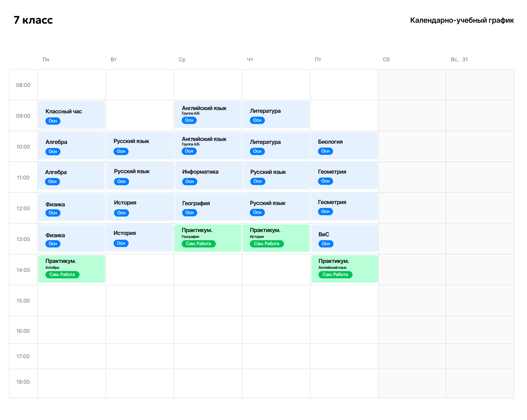The width and height of the screenshot is (527, 420).
Task: Click the Календарно-учебный график title
Action: click(462, 20)
